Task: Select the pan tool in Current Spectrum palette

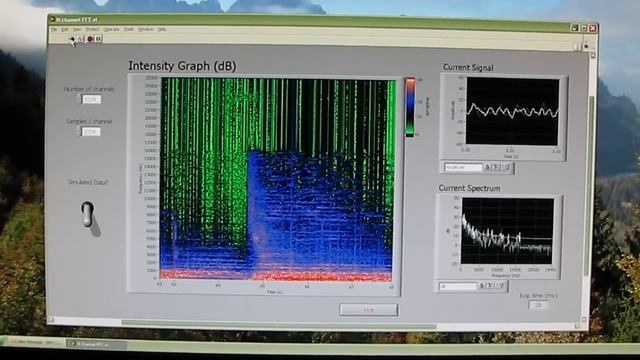Action: pyautogui.click(x=500, y=286)
